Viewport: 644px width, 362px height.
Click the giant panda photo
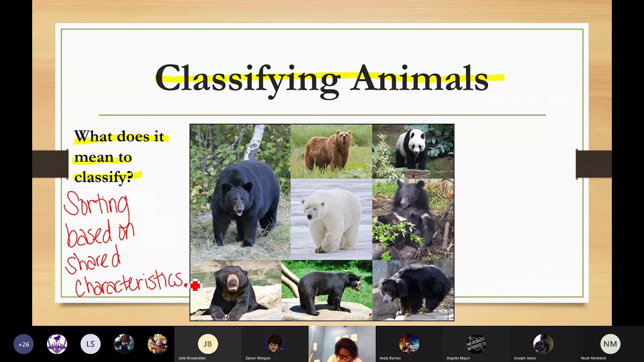pos(413,151)
